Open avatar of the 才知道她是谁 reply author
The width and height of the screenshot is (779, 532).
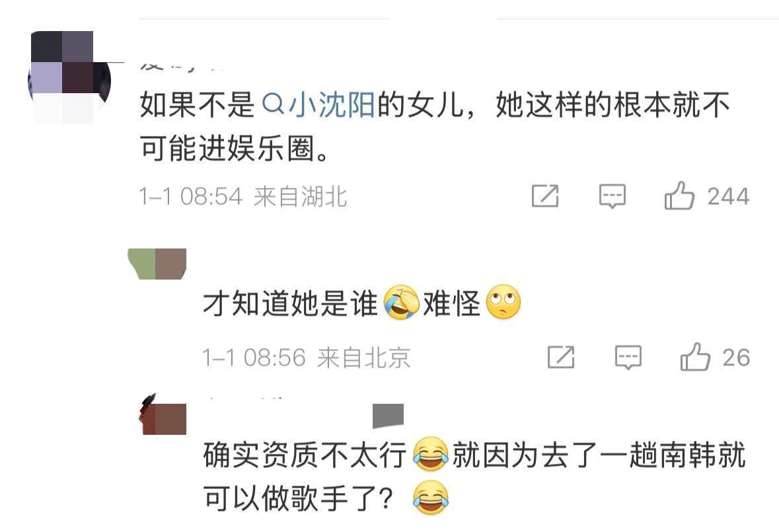click(x=157, y=264)
